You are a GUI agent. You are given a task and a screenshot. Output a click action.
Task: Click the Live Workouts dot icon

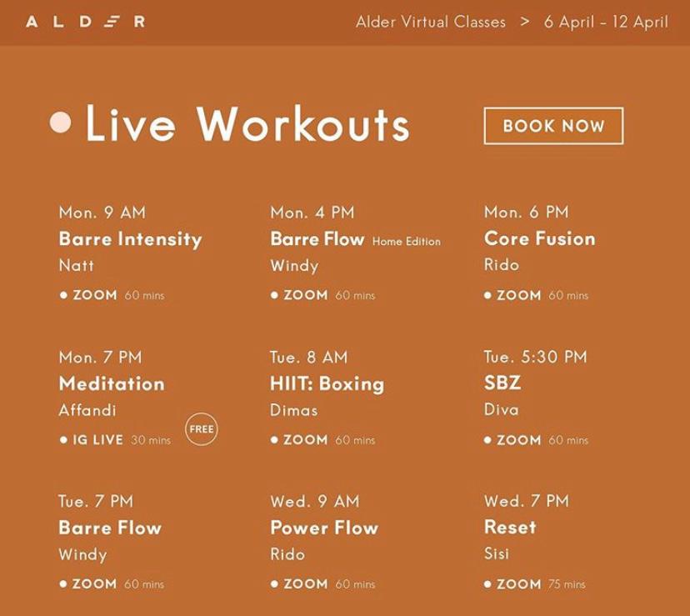[x=61, y=123]
